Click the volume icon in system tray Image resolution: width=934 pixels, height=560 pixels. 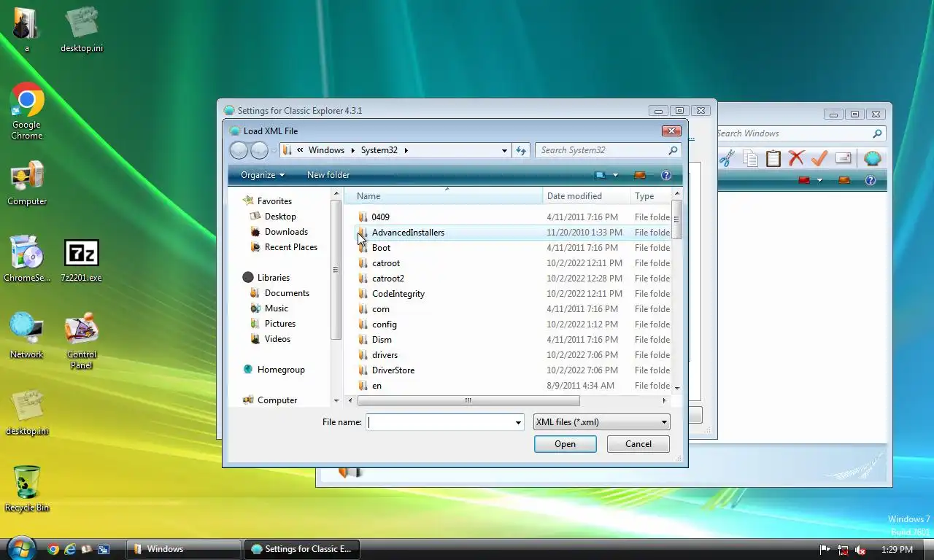pos(860,550)
